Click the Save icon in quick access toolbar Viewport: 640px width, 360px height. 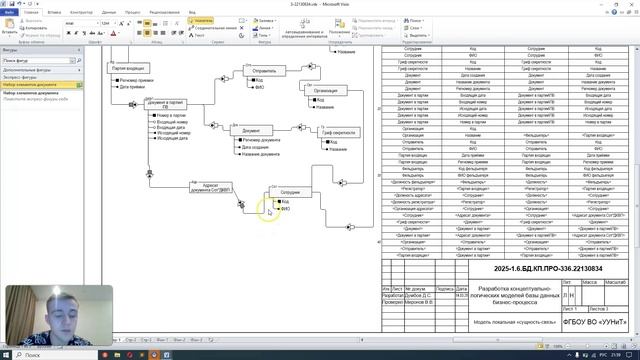pyautogui.click(x=11, y=4)
